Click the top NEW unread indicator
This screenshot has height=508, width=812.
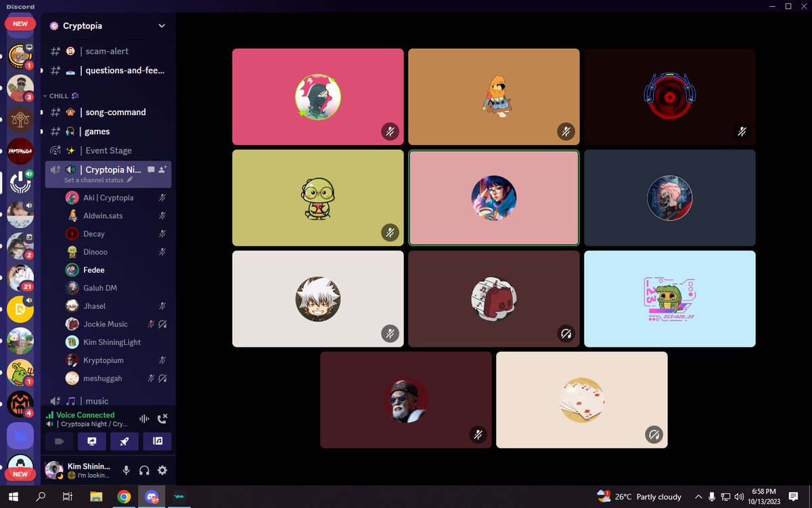pos(20,23)
